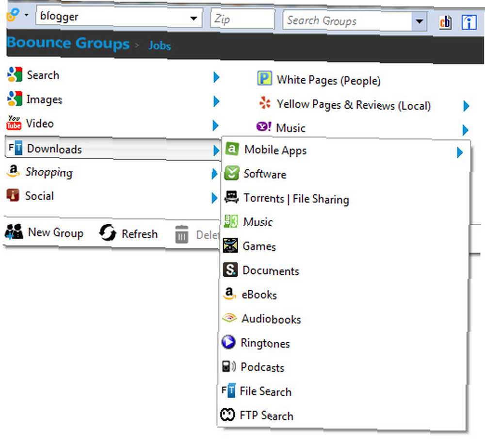The image size is (485, 448).
Task: Select White Pages (People) entry
Action: [328, 80]
